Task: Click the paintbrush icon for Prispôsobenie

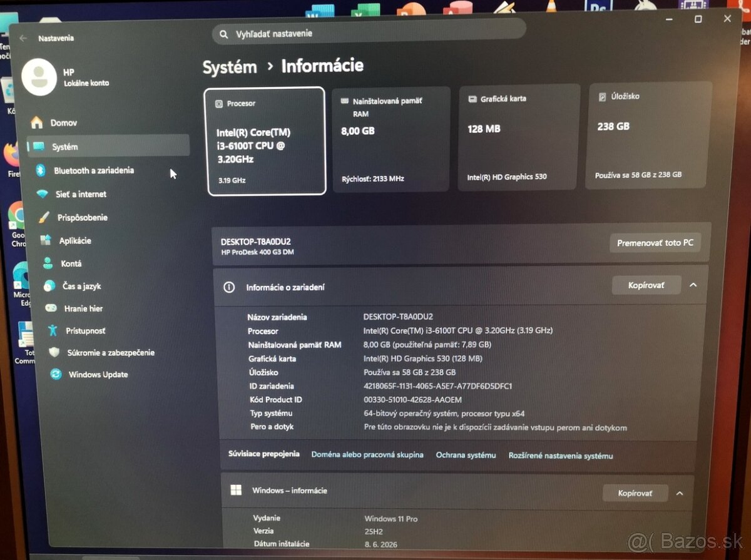Action: (44, 217)
